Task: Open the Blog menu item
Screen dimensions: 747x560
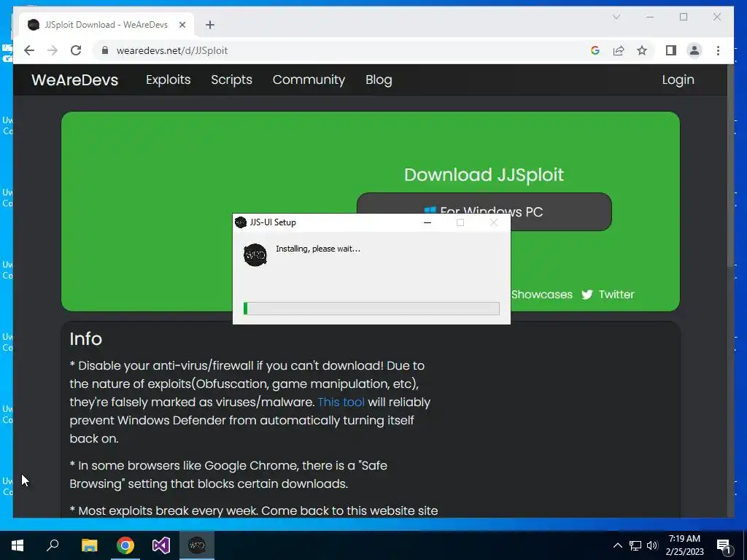Action: pyautogui.click(x=379, y=79)
